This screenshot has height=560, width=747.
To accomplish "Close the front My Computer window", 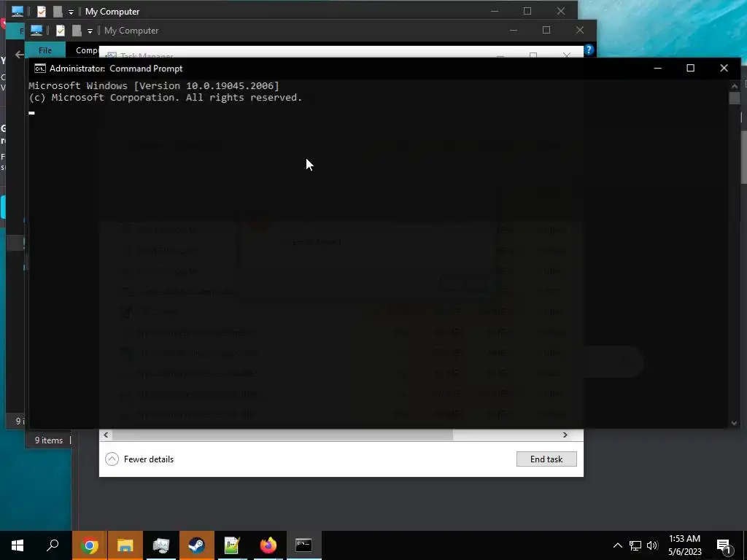I will (x=580, y=30).
